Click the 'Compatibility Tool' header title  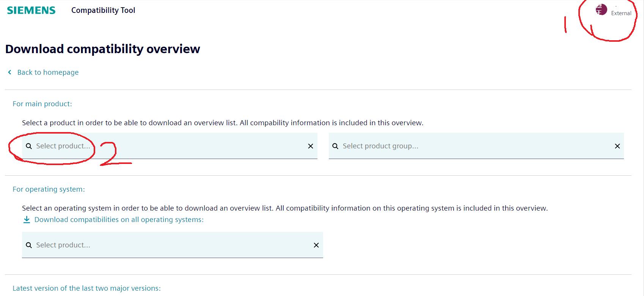point(103,10)
